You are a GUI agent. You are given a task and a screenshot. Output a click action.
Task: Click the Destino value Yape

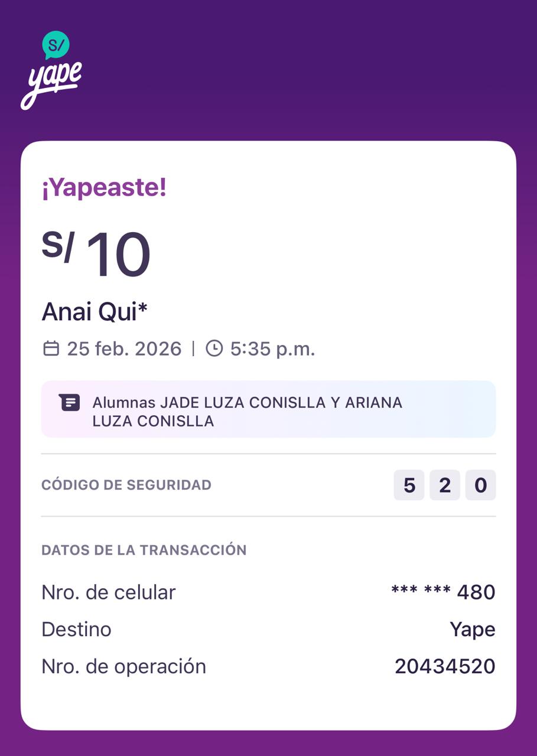coord(473,629)
